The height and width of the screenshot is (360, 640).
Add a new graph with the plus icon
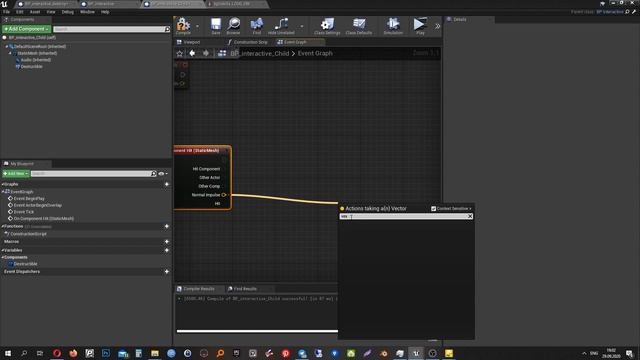[167, 184]
